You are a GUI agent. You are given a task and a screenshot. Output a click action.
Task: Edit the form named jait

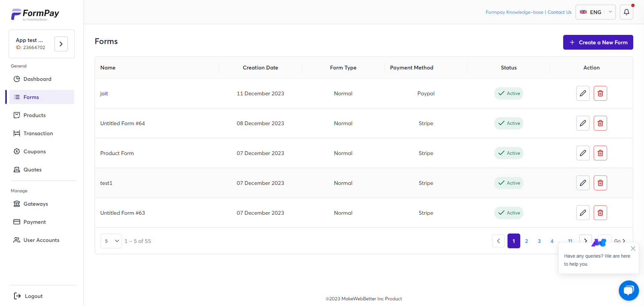(583, 93)
